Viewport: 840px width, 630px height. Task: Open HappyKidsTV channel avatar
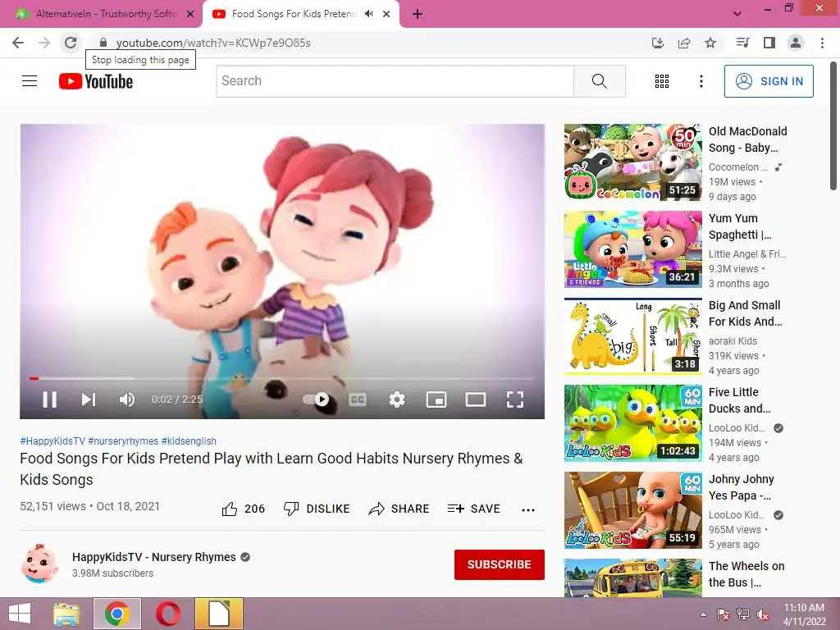pos(39,564)
